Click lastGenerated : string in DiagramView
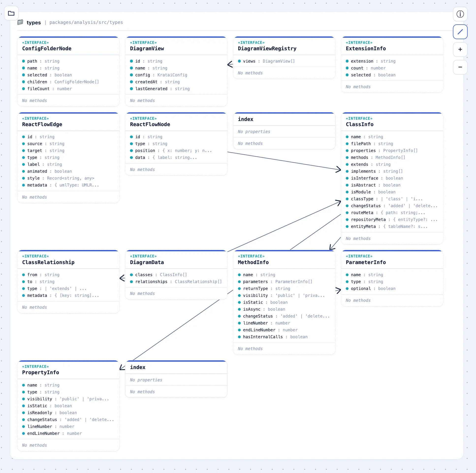This screenshot has height=473, width=476. point(160,88)
